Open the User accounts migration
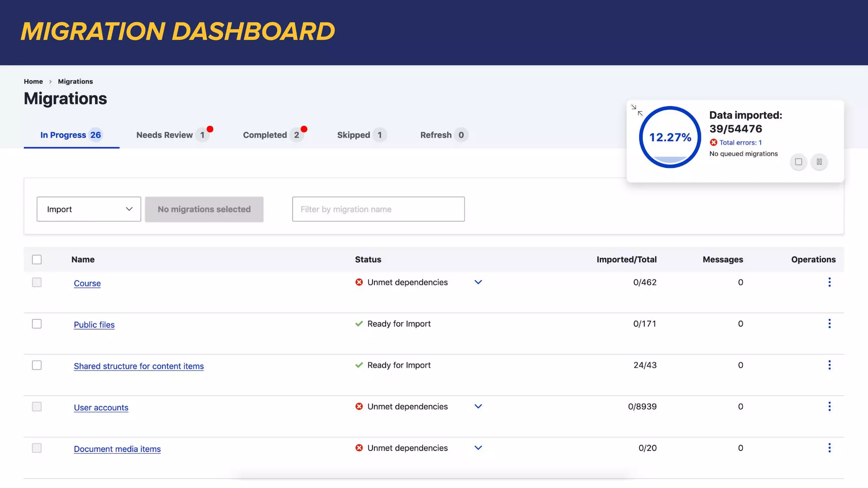The height and width of the screenshot is (488, 868). click(x=101, y=408)
